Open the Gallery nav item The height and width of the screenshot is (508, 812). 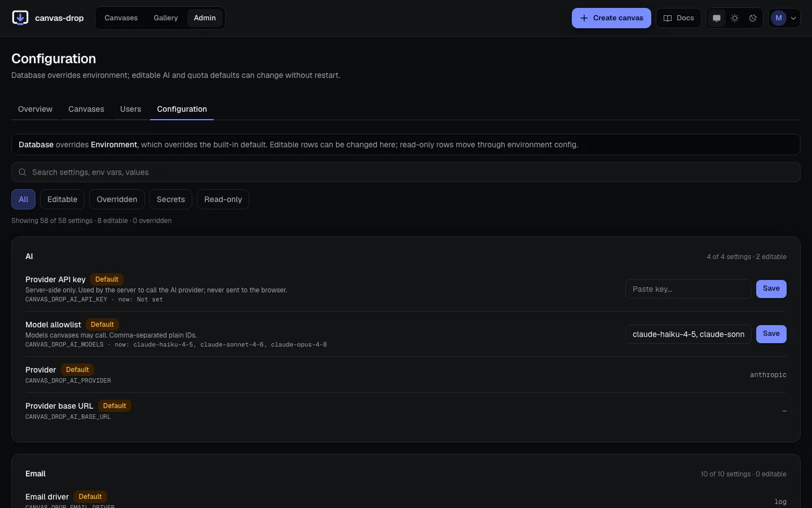coord(166,18)
